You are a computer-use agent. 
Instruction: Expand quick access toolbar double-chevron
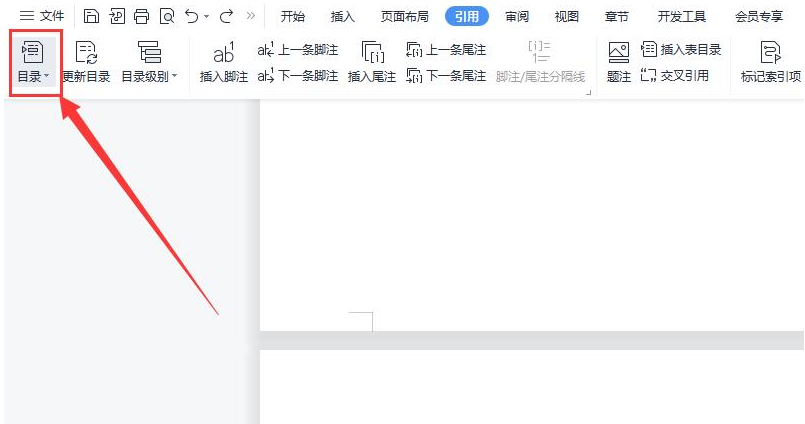[250, 16]
